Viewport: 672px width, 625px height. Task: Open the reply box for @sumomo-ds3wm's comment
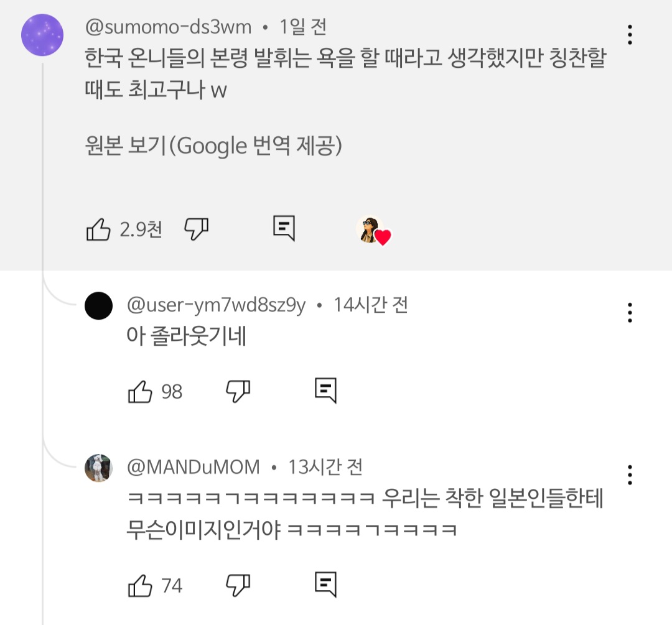click(284, 229)
